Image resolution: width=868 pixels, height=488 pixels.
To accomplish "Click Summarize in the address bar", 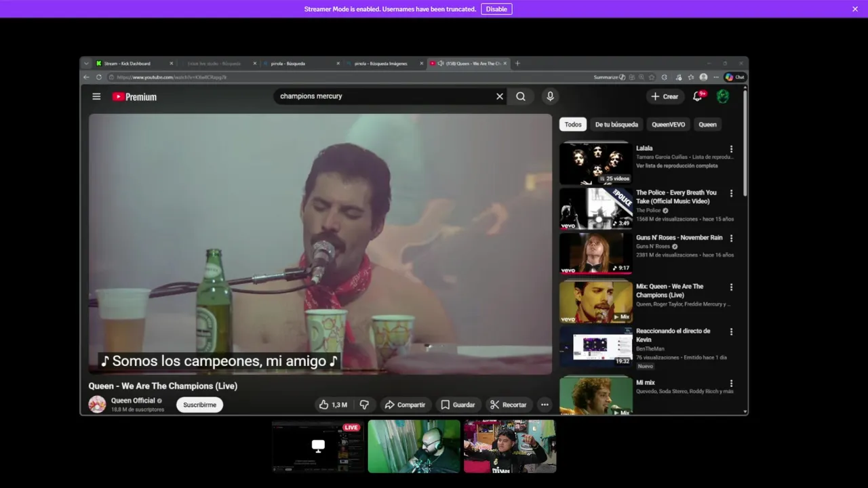I will tap(610, 77).
